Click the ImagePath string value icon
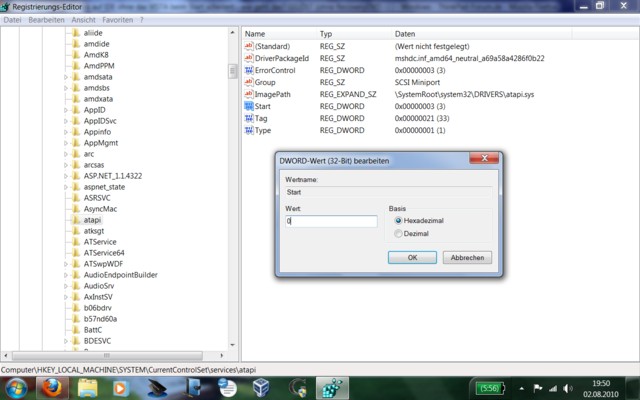 click(x=249, y=94)
